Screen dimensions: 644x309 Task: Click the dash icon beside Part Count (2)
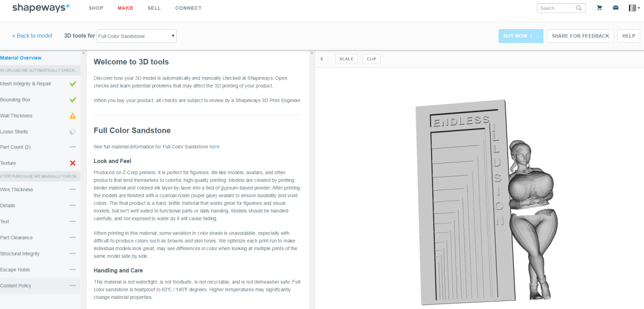72,147
